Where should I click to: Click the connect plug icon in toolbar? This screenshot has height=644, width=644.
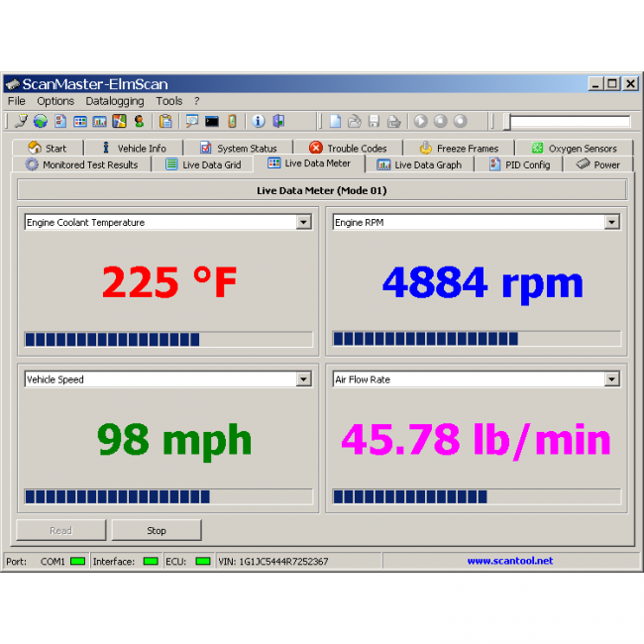21,122
